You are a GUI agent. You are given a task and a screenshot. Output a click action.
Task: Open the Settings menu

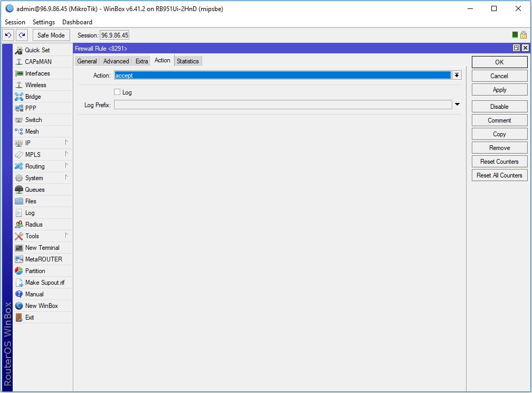tap(44, 22)
